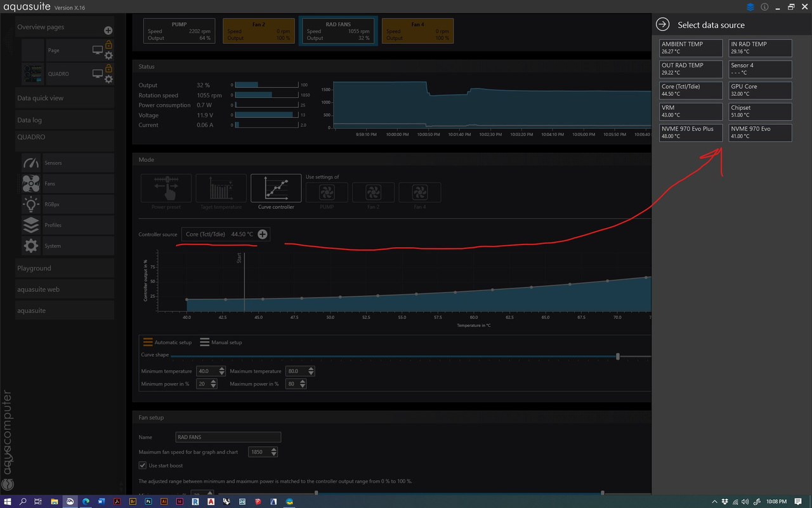Select Automatic setup option
Screen dimensions: 812x508
[x=167, y=342]
